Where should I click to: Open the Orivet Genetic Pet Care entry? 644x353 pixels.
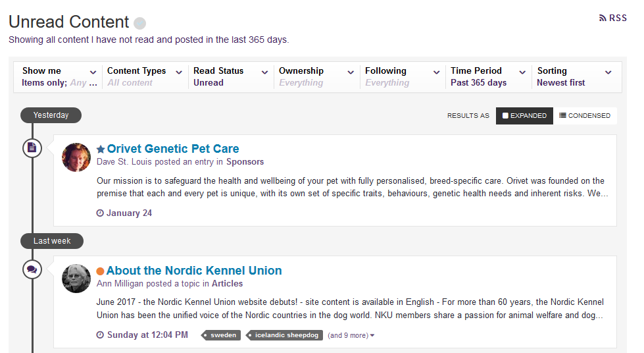(173, 149)
